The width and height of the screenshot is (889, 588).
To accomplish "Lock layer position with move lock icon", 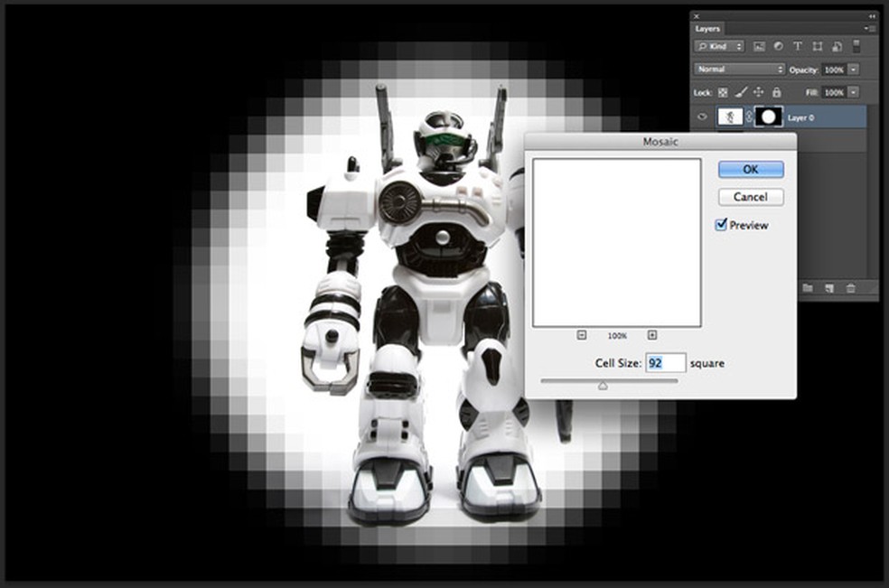I will click(x=759, y=92).
